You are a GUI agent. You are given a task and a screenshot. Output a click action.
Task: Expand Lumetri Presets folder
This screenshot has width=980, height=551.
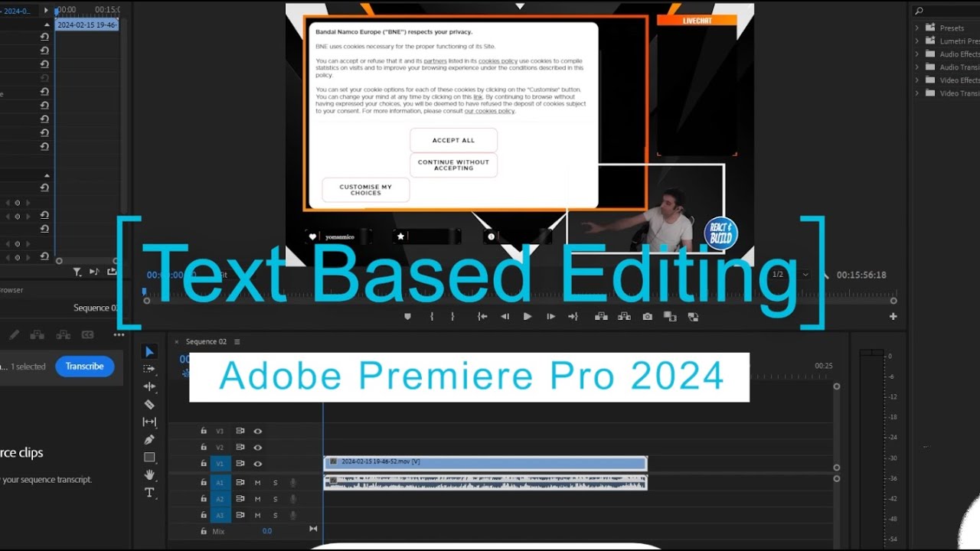point(916,41)
